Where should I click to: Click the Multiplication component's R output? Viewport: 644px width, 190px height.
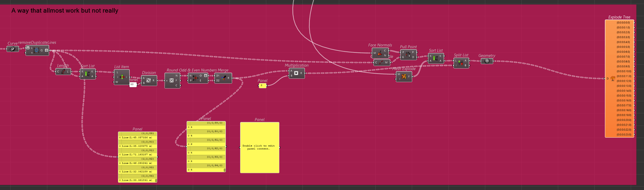301,73
